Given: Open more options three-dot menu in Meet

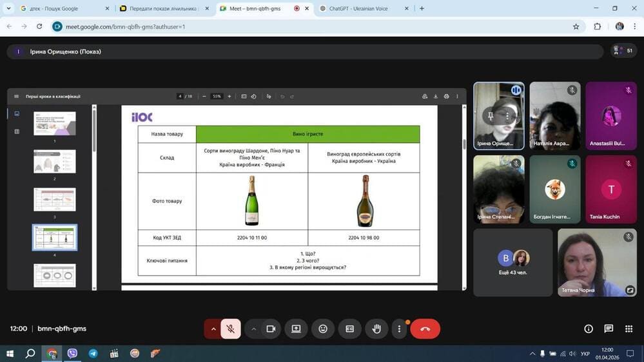Looking at the screenshot, I should tap(399, 329).
